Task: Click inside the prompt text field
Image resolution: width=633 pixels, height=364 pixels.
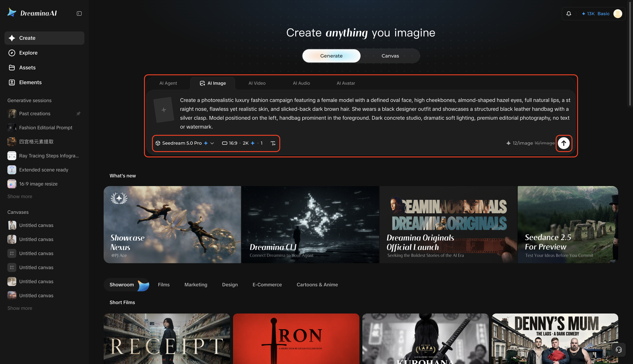Action: (x=375, y=114)
